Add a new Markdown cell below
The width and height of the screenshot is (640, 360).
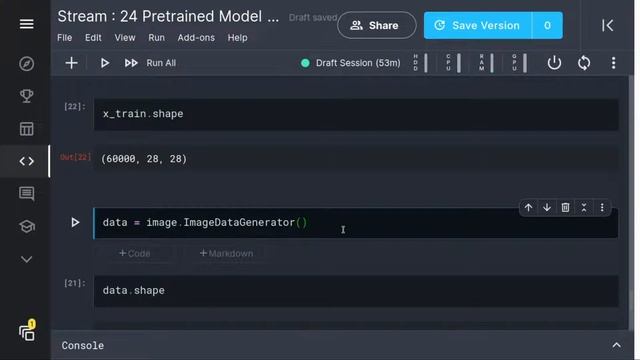pos(226,253)
